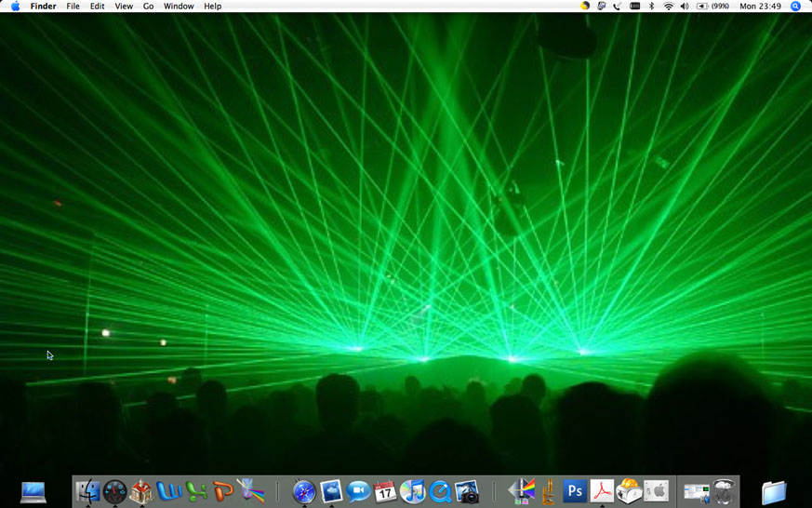The height and width of the screenshot is (508, 812).
Task: Open the black keyboard-style menu bar icon
Action: 635,7
